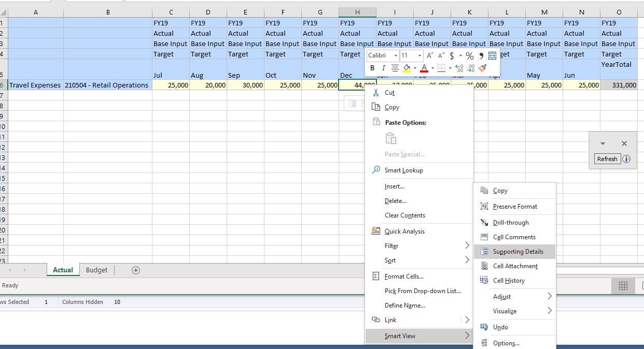Switch to Normal view in status bar
This screenshot has height=349, width=644.
[623, 286]
